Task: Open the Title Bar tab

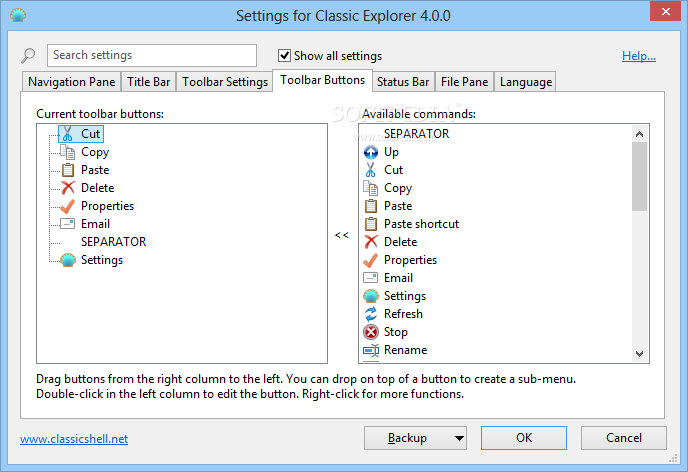Action: click(x=148, y=82)
